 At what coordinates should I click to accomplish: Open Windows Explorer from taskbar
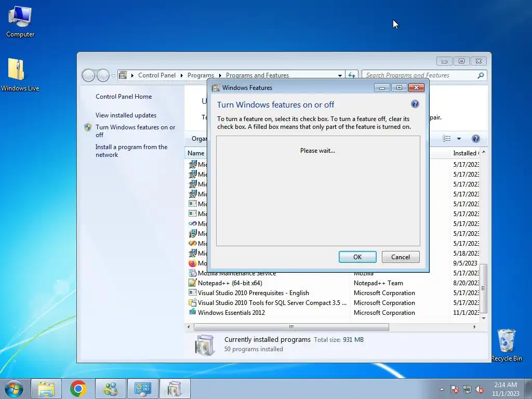[46, 389]
